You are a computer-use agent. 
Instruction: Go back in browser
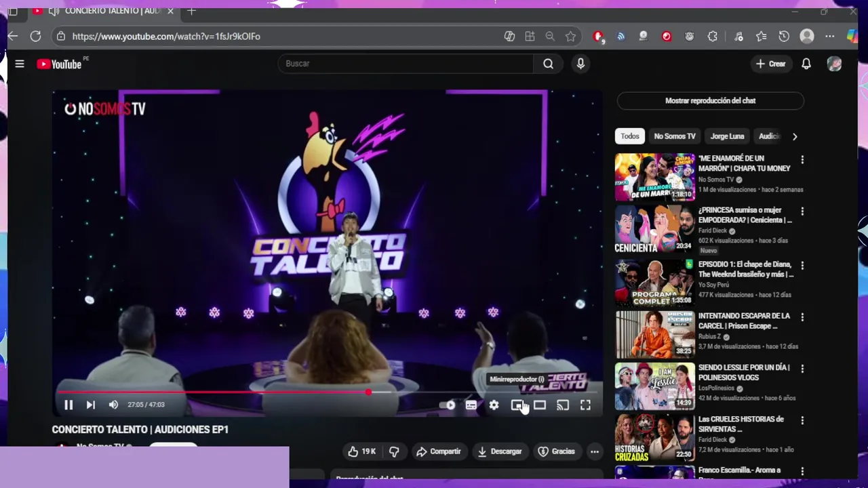[x=13, y=36]
